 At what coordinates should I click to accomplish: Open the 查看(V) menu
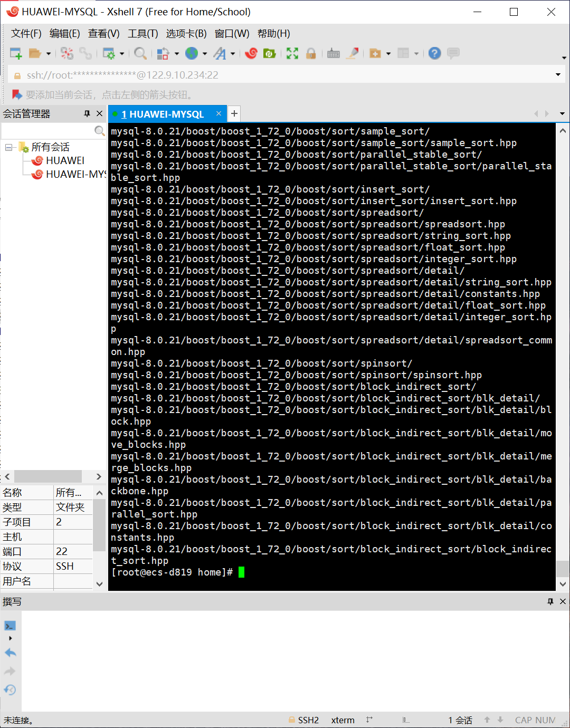tap(103, 34)
